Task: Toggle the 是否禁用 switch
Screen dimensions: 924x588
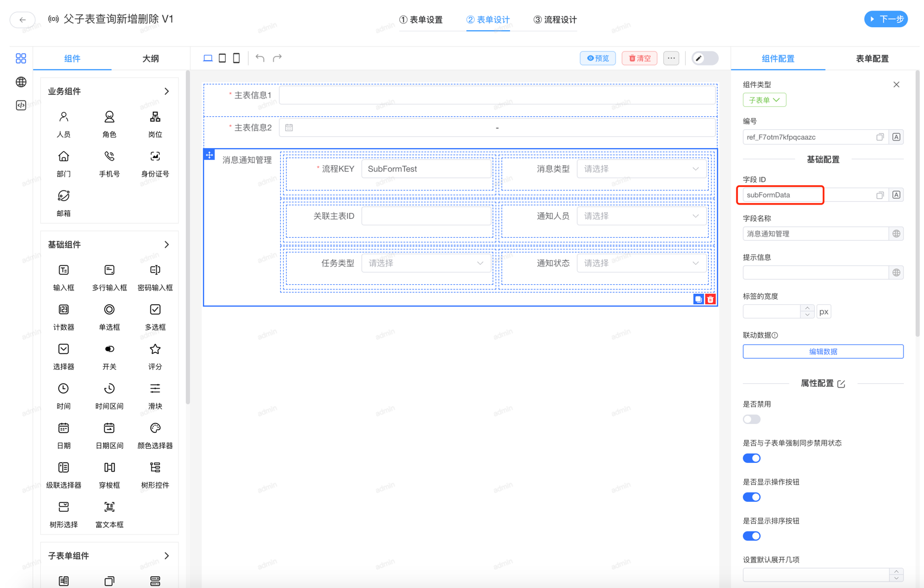Action: (x=751, y=419)
